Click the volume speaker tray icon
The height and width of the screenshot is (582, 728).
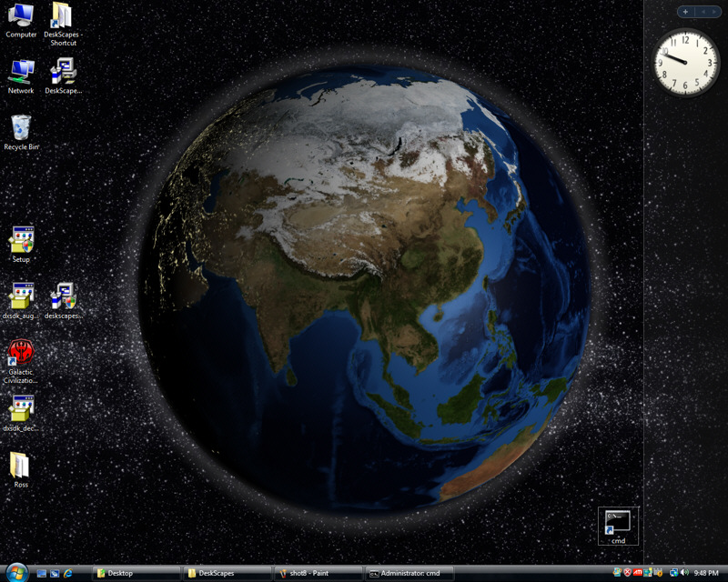[683, 573]
